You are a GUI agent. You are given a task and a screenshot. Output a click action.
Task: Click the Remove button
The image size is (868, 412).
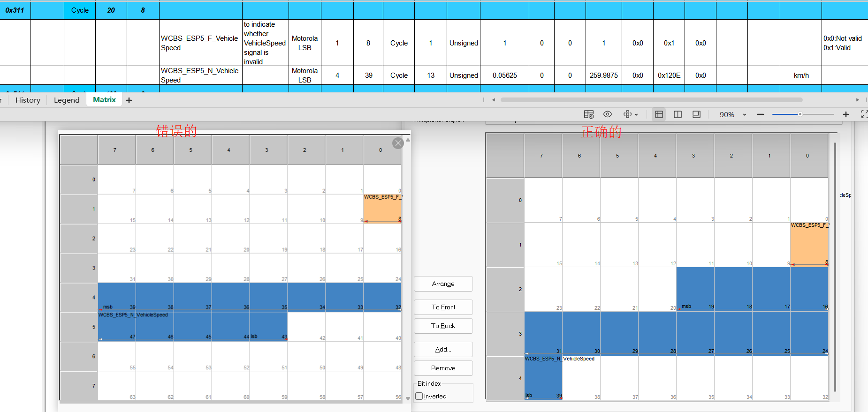443,368
